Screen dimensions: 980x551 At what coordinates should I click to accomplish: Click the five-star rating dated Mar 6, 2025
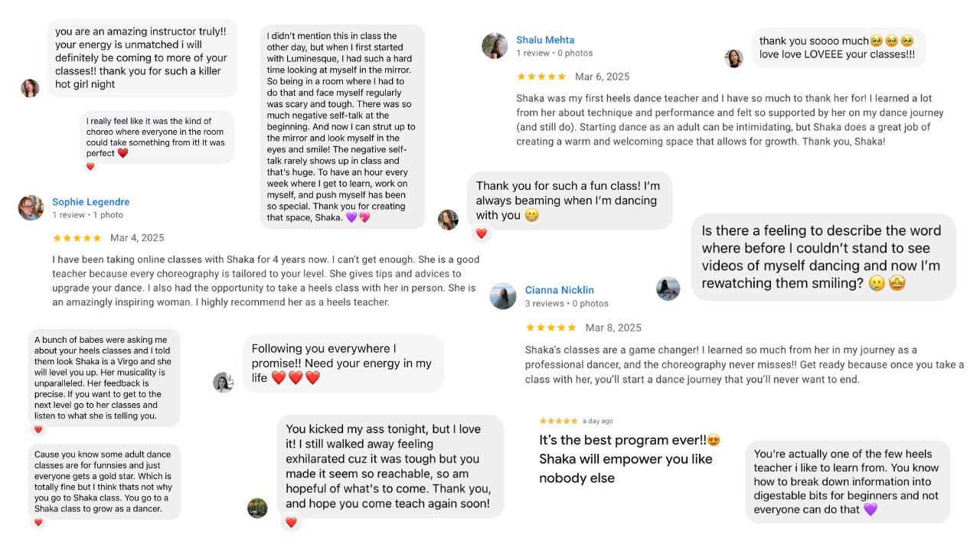point(541,77)
